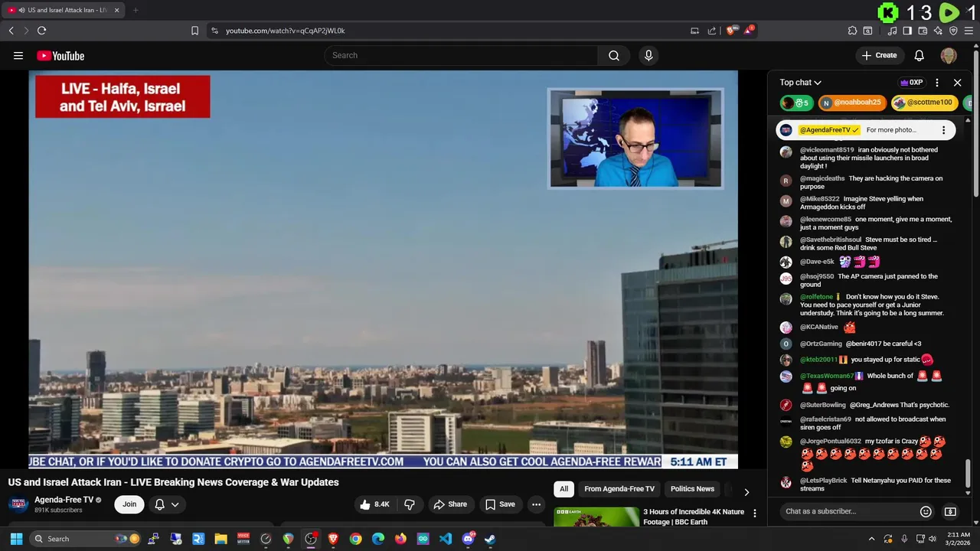The image size is (980, 551).
Task: Click the @noahboah25 Super Chat ticker
Action: 851,103
